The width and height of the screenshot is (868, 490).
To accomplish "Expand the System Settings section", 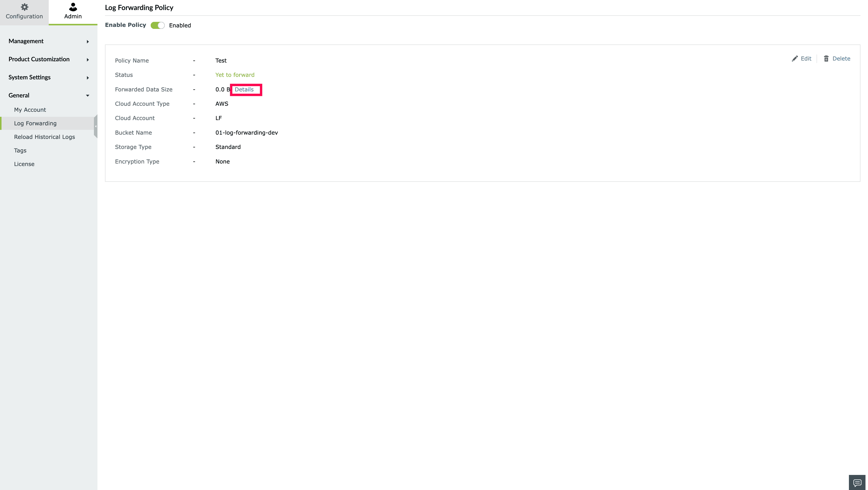I will coord(30,77).
